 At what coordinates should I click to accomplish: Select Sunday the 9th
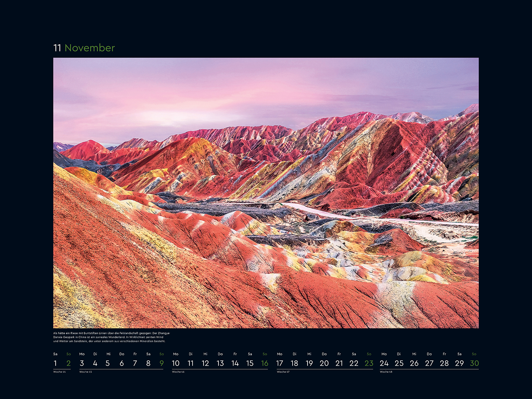click(162, 363)
